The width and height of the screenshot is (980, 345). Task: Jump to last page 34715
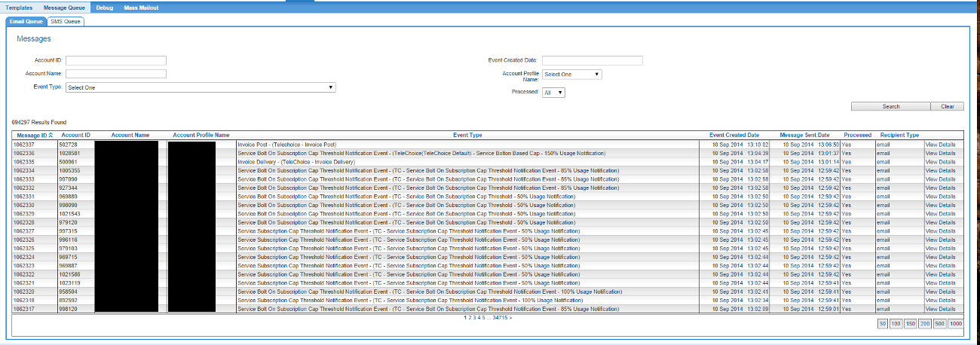coord(500,318)
